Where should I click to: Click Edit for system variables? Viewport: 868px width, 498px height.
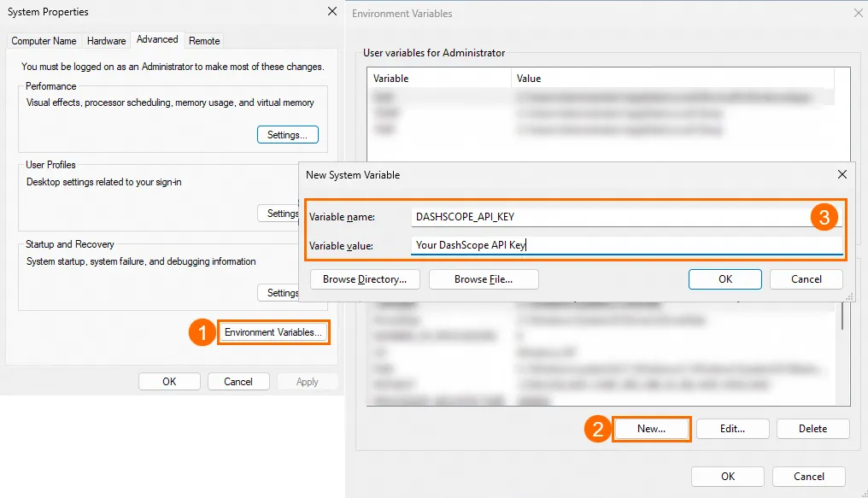[x=732, y=429]
